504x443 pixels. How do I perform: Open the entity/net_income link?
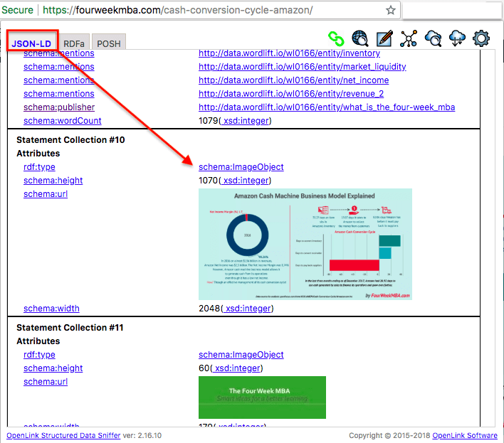pos(293,80)
